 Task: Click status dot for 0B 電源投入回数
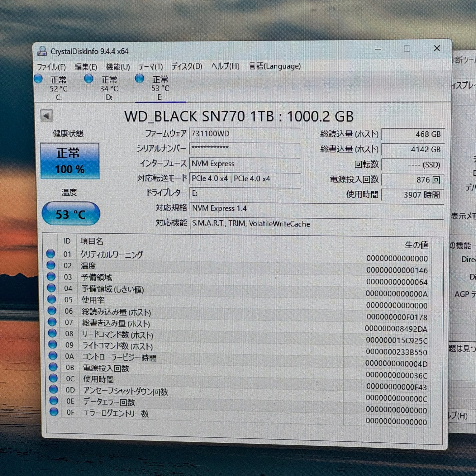(53, 367)
